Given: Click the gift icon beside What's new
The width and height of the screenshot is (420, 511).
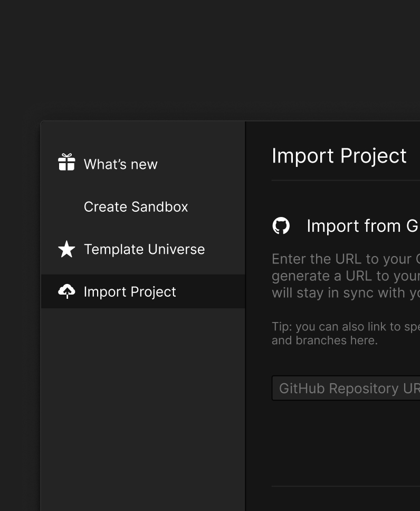Looking at the screenshot, I should pyautogui.click(x=66, y=163).
